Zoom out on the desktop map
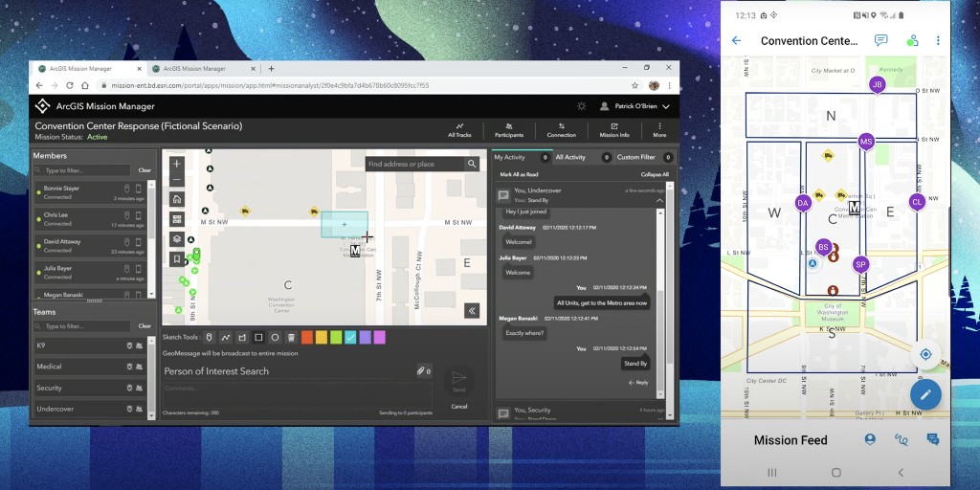 (x=177, y=180)
